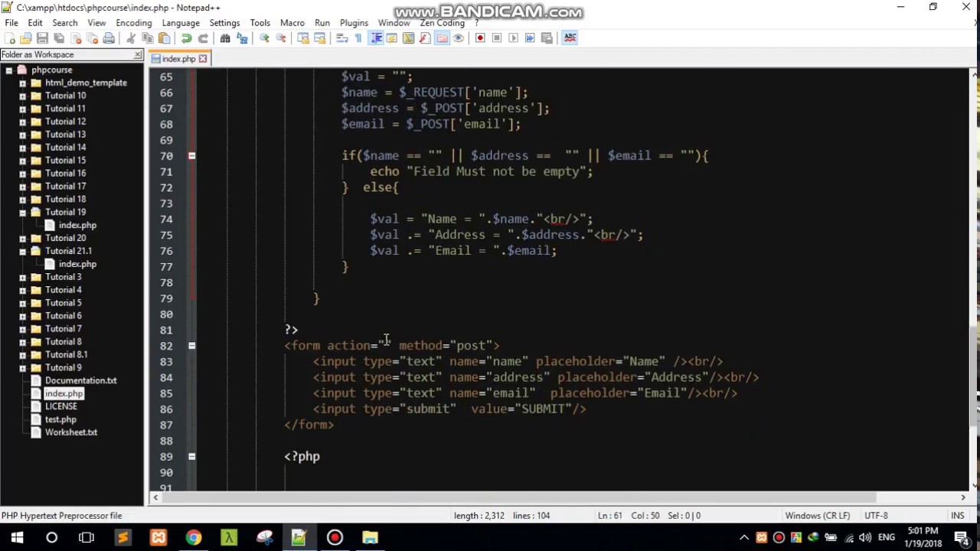Click the green Undo arrow
This screenshot has height=551, width=980.
tap(186, 38)
